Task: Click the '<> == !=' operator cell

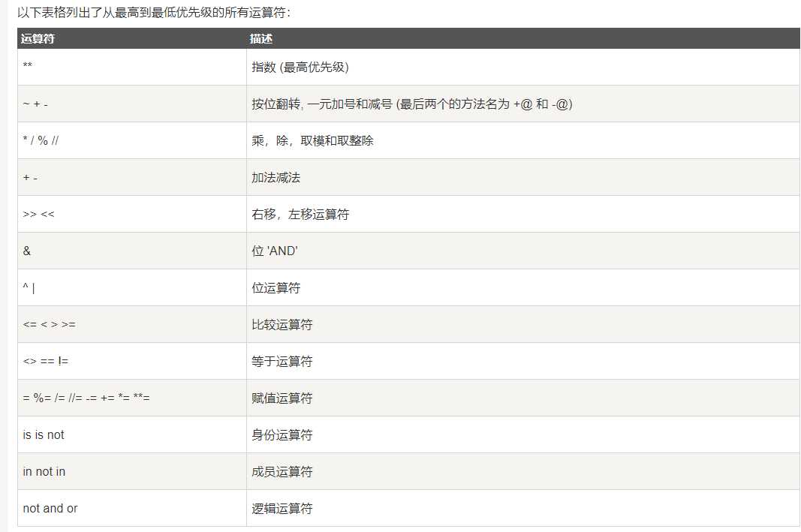Action: [x=132, y=361]
